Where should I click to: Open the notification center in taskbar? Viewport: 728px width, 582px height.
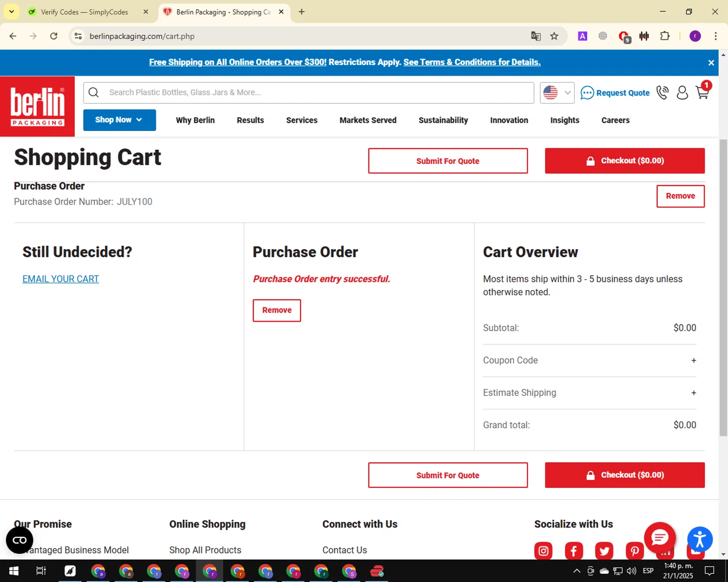point(709,571)
